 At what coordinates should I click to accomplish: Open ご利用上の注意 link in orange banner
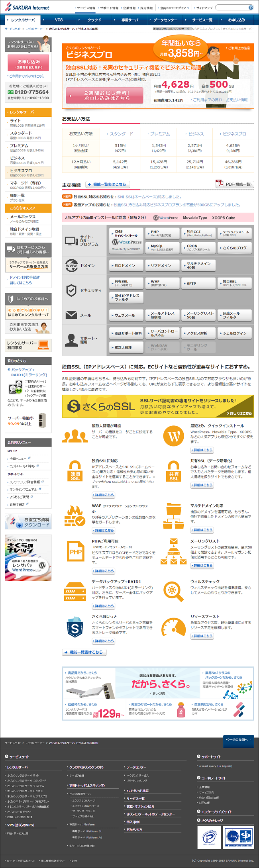[238, 48]
